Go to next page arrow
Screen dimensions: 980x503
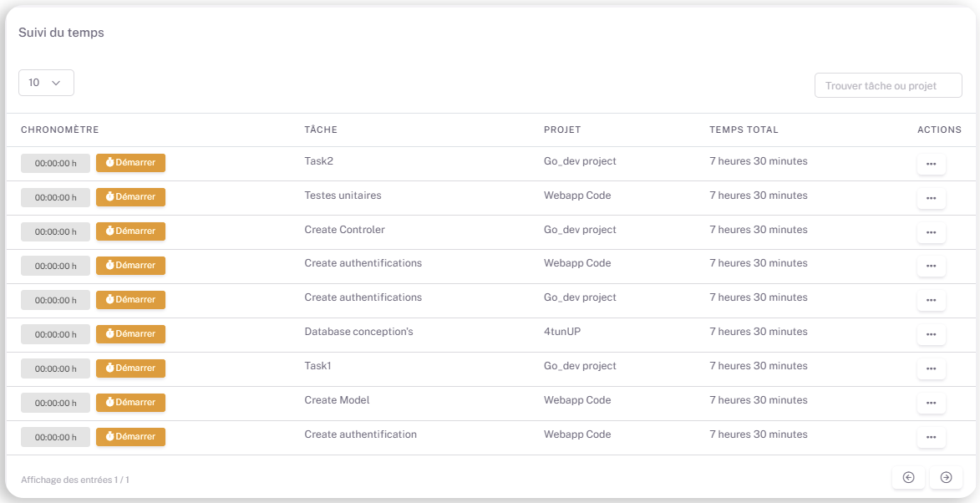click(946, 477)
